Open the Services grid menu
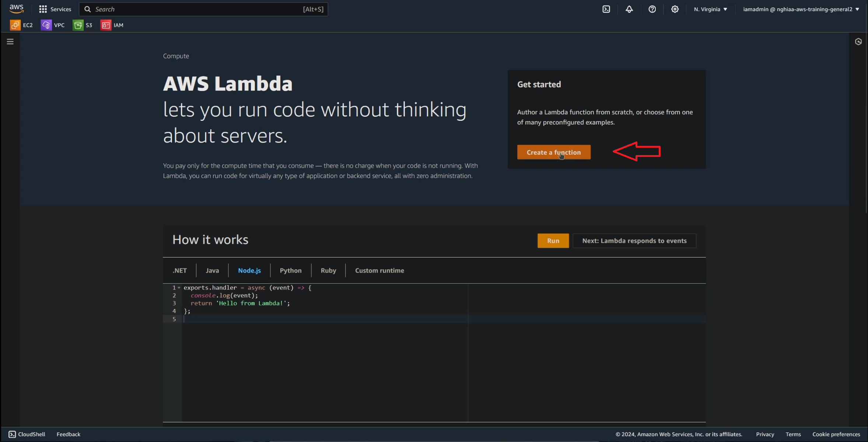 coord(43,9)
